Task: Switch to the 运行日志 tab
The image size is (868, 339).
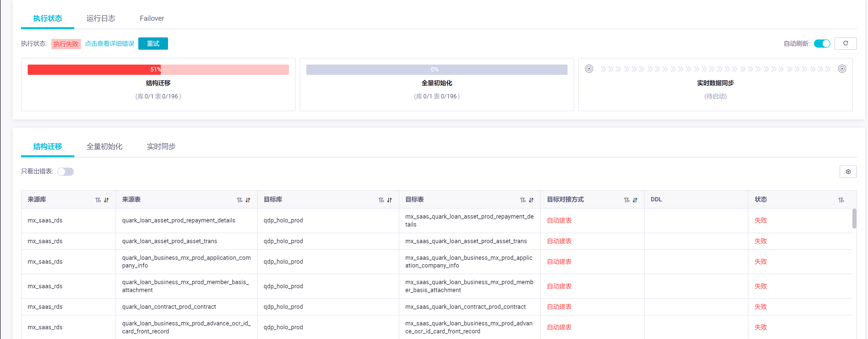Action: point(100,18)
